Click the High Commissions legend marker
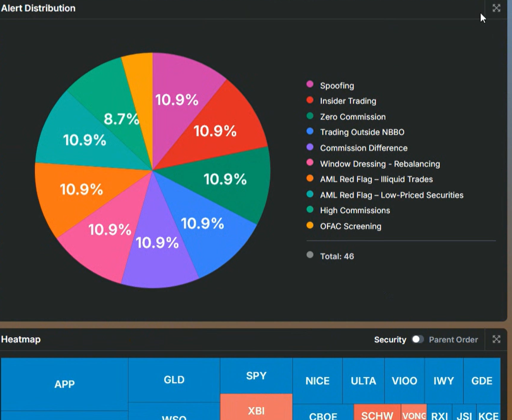The image size is (512, 420). point(310,209)
